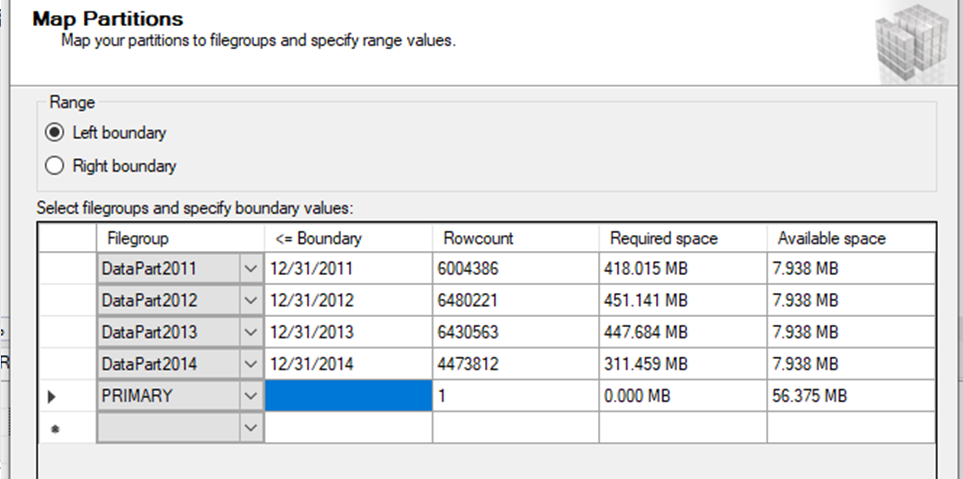963x479 pixels.
Task: Click the <= Boundary column header
Action: coord(348,239)
